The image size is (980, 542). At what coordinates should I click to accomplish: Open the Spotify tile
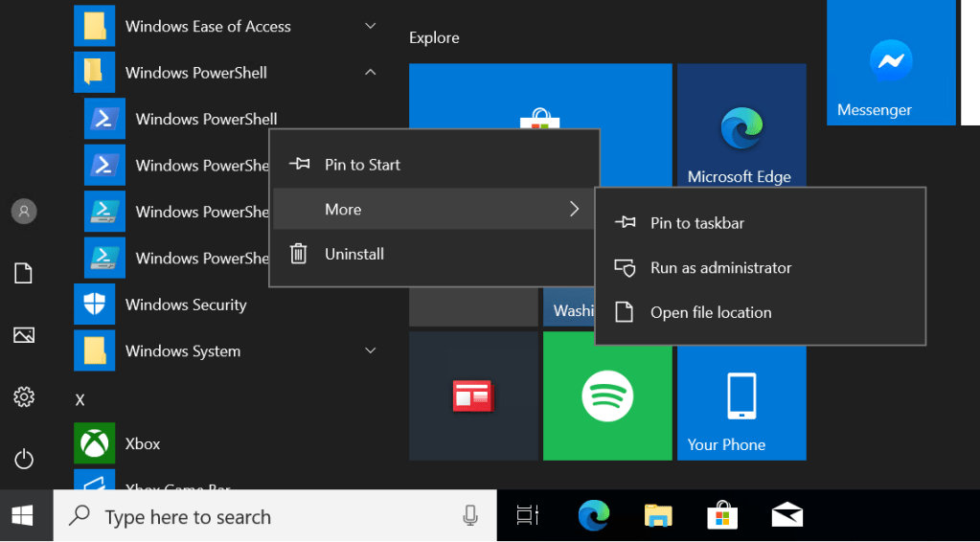[x=606, y=395]
